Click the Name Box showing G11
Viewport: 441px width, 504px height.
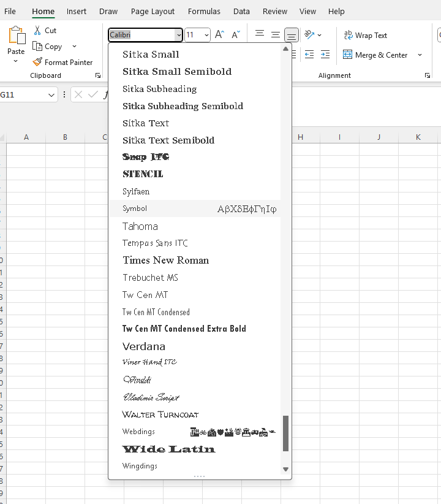[23, 95]
